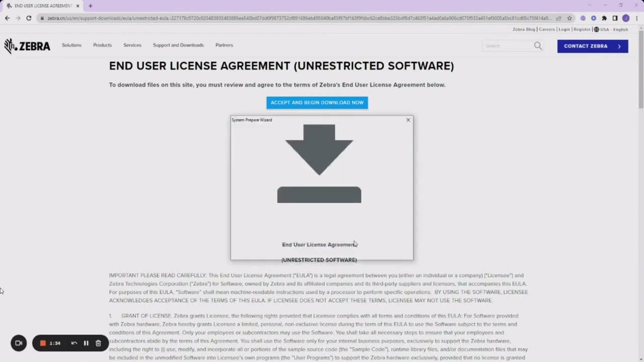
Task: Click into the site Search field
Action: pos(507,46)
